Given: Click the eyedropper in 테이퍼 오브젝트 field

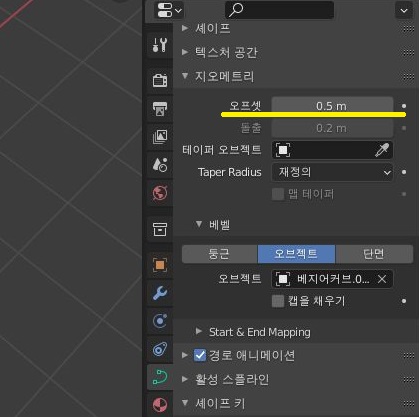Looking at the screenshot, I should (382, 150).
